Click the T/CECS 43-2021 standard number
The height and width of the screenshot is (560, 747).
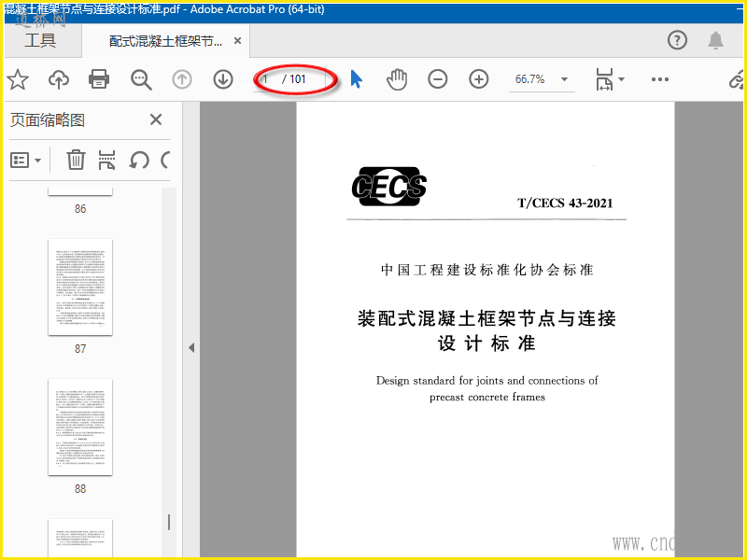[x=565, y=203]
